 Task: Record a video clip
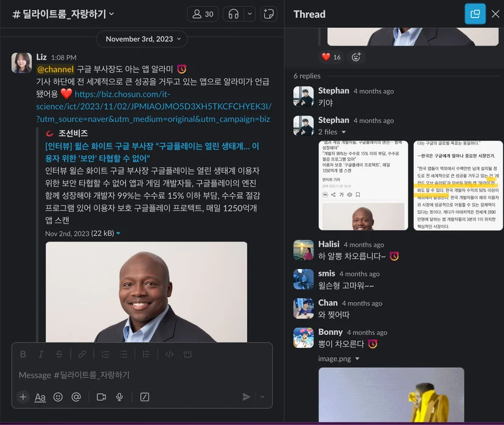(x=101, y=397)
